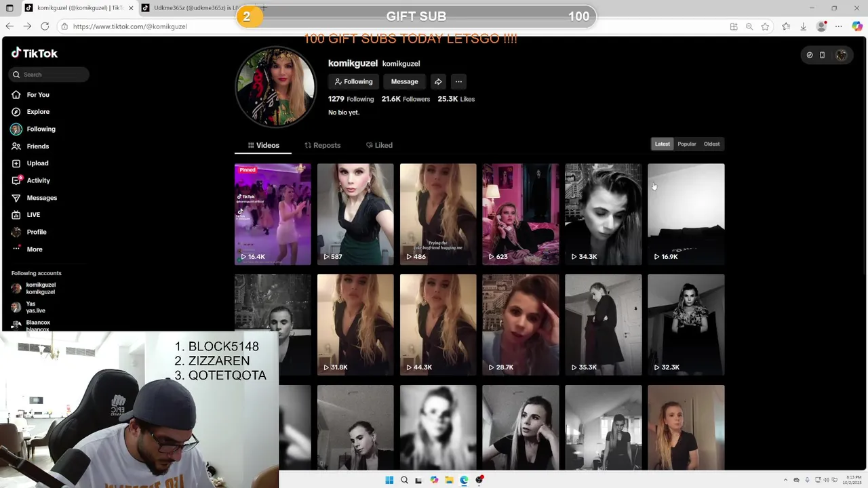Open the account avatar in TikTok top-right pill
The height and width of the screenshot is (488, 868).
pos(841,55)
